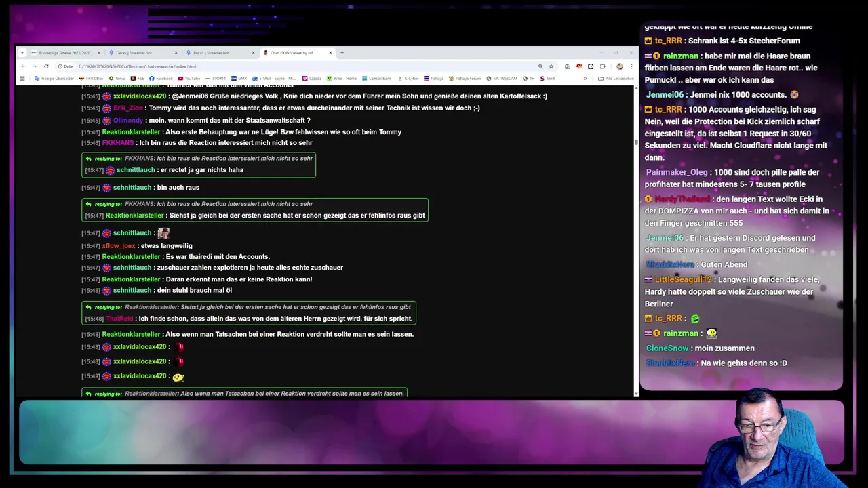
Task: Open the GMX bookmark
Action: (x=239, y=78)
